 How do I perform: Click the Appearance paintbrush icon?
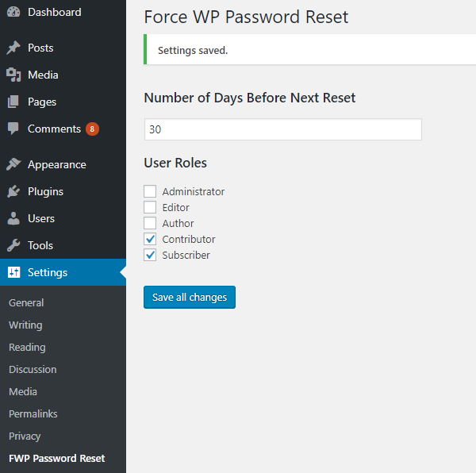pos(13,164)
